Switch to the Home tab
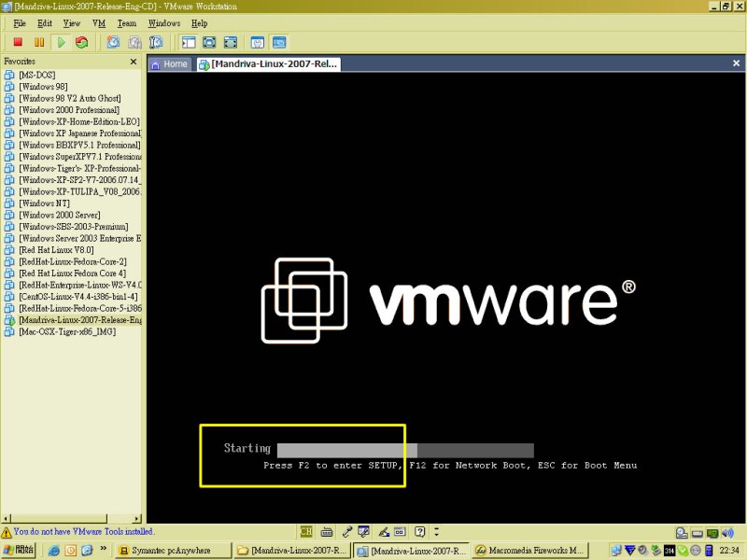The width and height of the screenshot is (747, 560). pyautogui.click(x=169, y=64)
